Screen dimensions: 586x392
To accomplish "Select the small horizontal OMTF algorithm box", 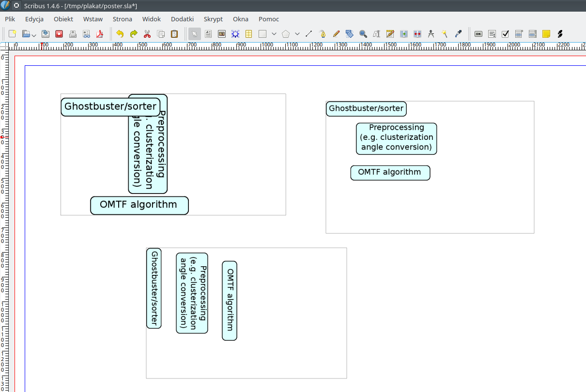I will tap(390, 173).
